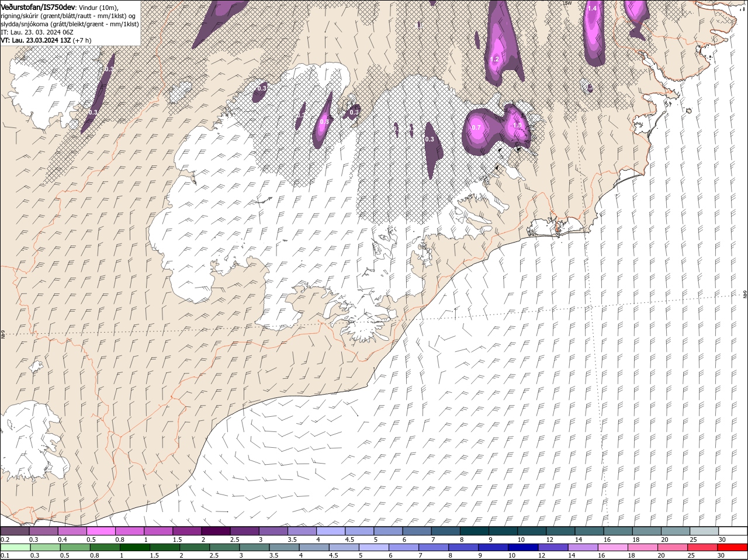Select the bright pink snow swatch labeled 0.5
748x560 pixels.
pos(101,531)
